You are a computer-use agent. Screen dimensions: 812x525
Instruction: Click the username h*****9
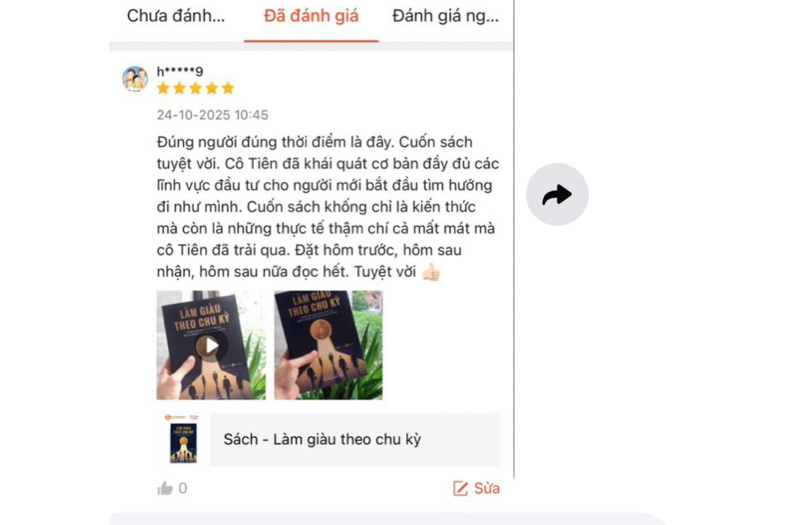pos(180,71)
